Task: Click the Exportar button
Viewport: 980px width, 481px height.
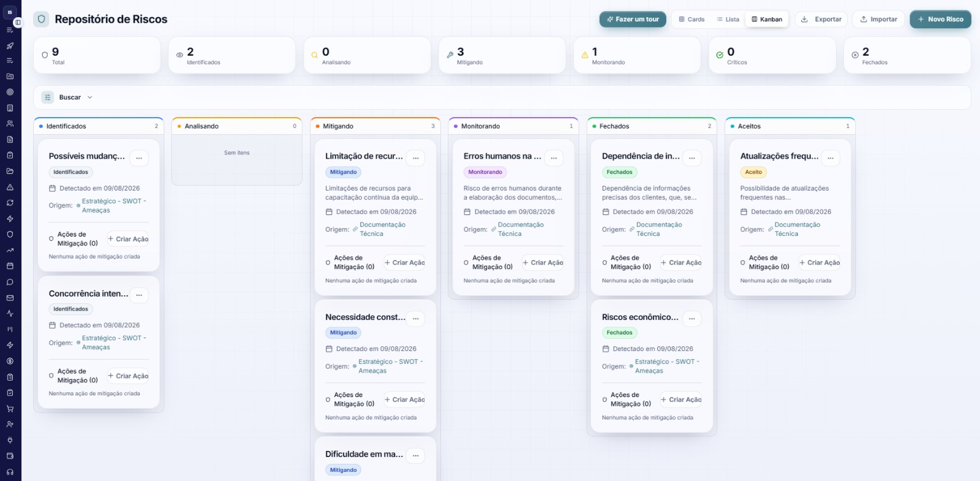Action: 821,20
